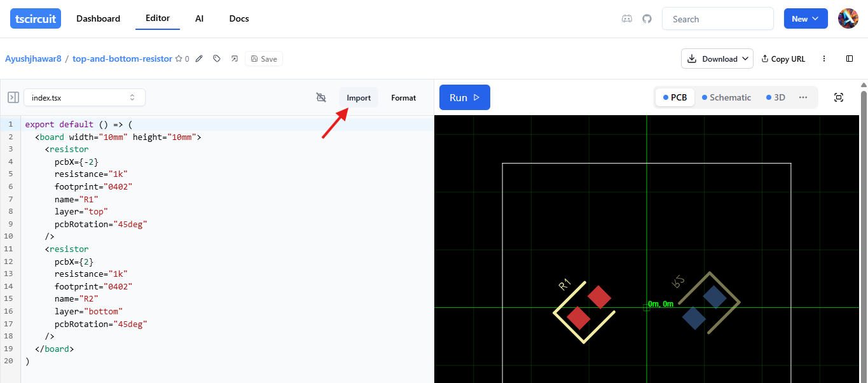Toggle the side panel layout icon

tap(850, 59)
